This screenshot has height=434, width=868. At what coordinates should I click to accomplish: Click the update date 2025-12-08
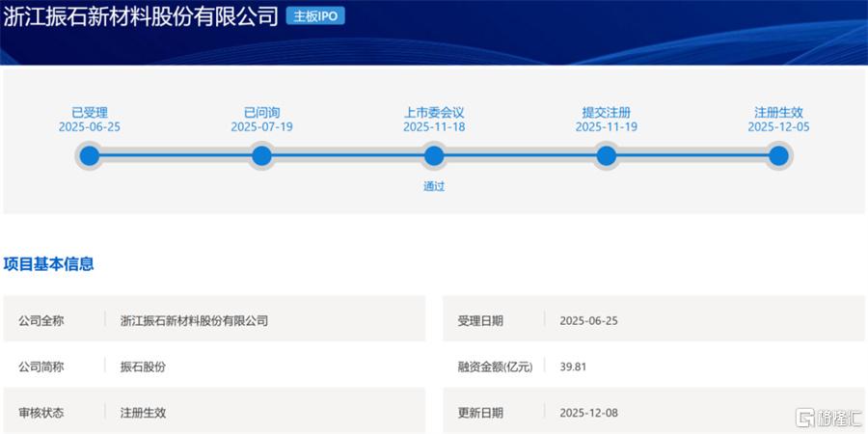click(589, 413)
